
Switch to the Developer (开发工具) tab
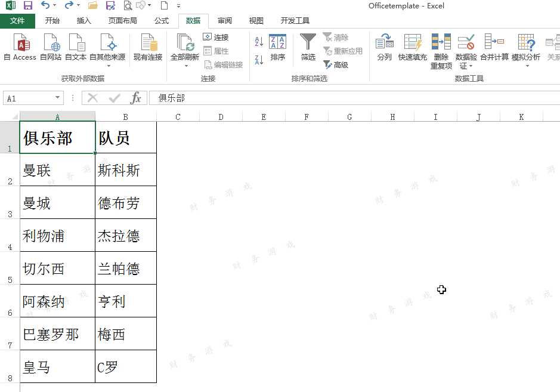pyautogui.click(x=295, y=21)
